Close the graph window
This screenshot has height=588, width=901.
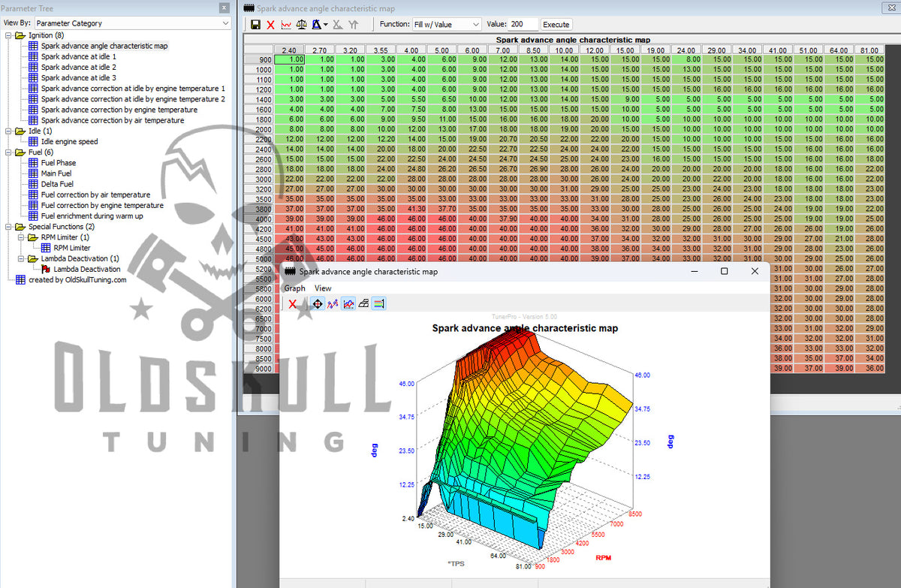755,271
